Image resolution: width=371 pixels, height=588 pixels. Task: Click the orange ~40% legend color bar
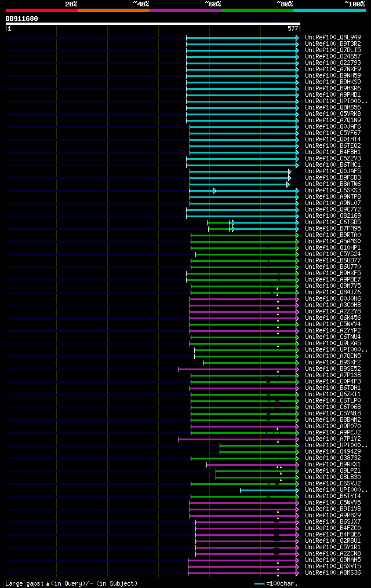pyautogui.click(x=114, y=10)
